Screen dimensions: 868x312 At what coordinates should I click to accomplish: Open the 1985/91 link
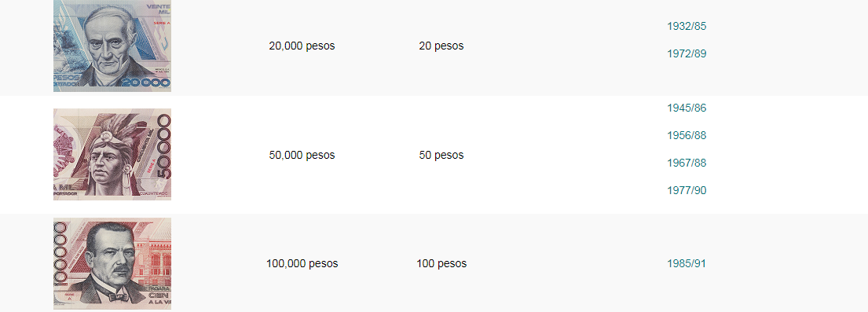(x=687, y=264)
